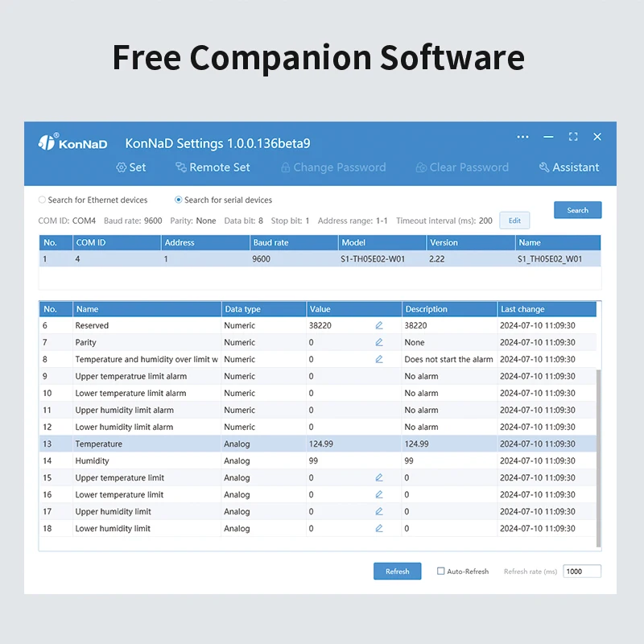Click the Model column header
Viewport: 644px width, 644px height.
tap(382, 242)
